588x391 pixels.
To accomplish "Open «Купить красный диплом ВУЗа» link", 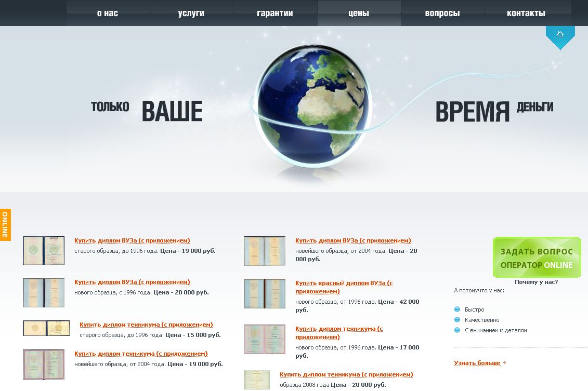I will pyautogui.click(x=344, y=287).
